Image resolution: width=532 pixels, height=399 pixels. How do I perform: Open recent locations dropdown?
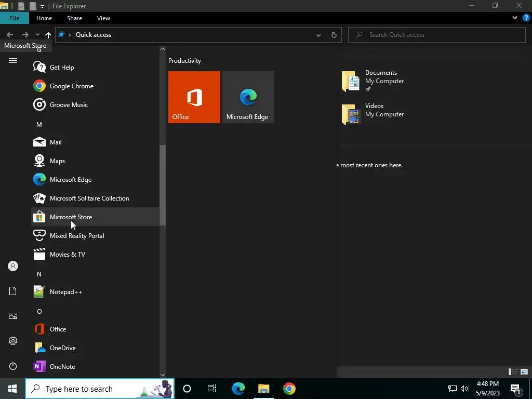(x=37, y=35)
